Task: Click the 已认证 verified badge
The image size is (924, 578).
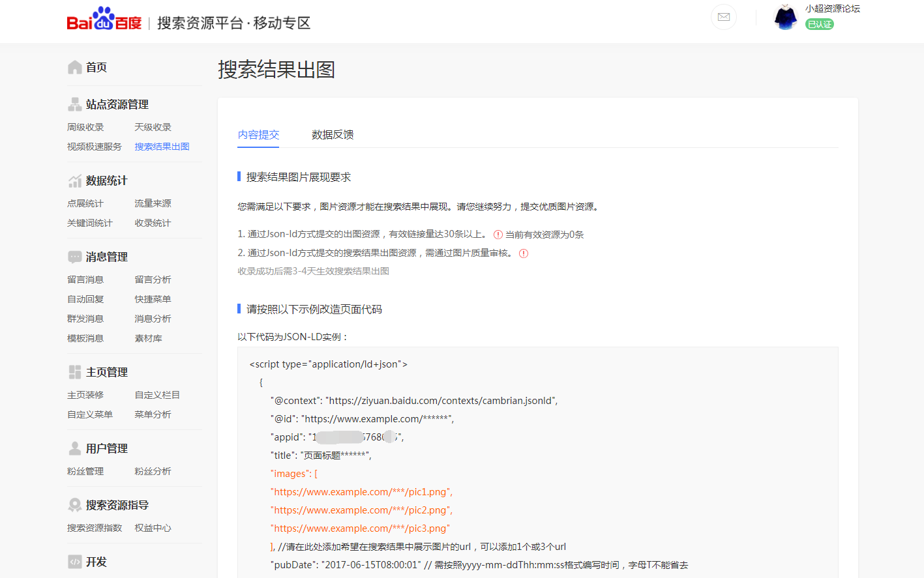Action: (820, 24)
